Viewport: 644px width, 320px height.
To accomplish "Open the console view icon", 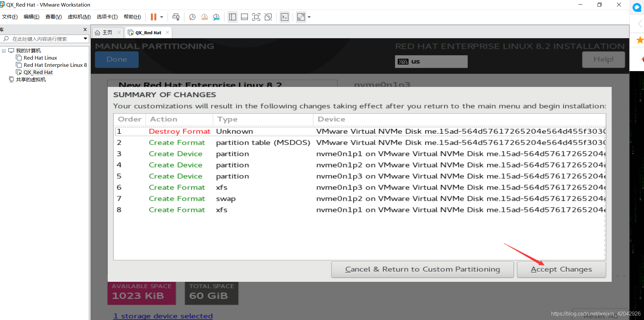I will 284,17.
